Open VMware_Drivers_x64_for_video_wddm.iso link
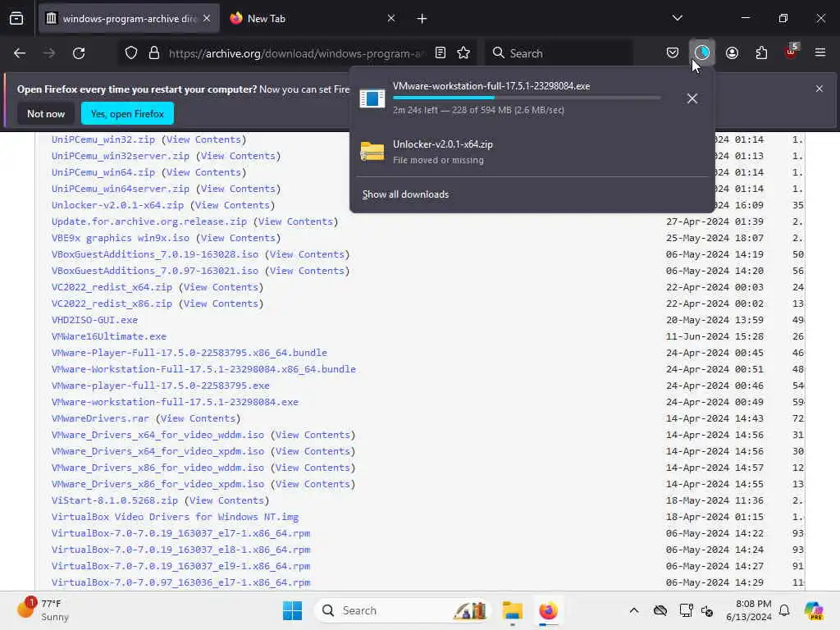The width and height of the screenshot is (840, 630). (x=158, y=435)
